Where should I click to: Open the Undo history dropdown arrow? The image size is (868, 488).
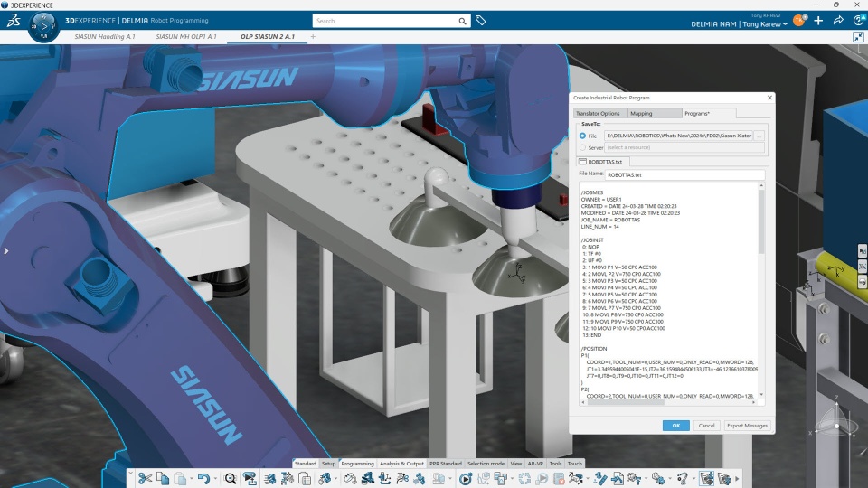[215, 479]
